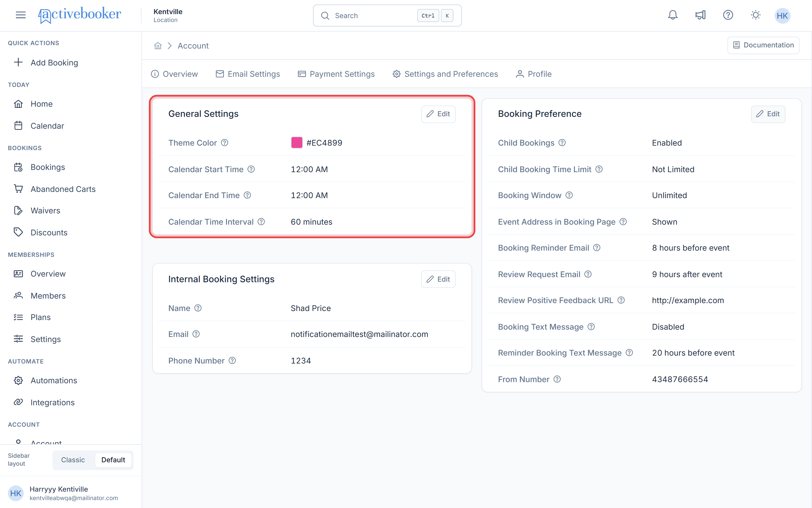Switch sidebar layout to Default
Viewport: 812px width, 508px height.
[113, 460]
